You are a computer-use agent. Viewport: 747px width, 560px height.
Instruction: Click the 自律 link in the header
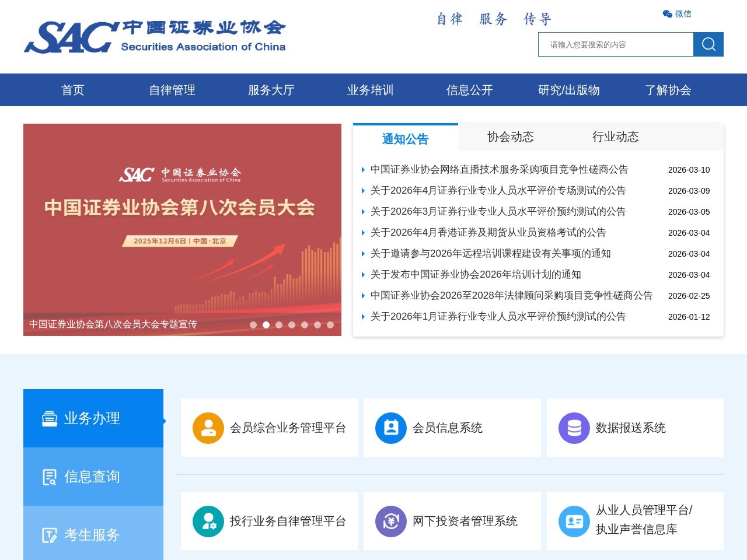click(x=448, y=19)
